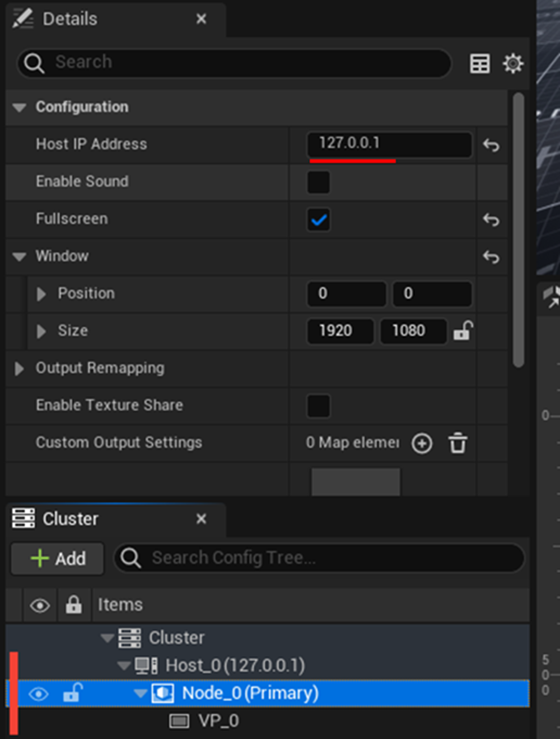This screenshot has height=739, width=560.
Task: Click the 0 Map elements text
Action: pyautogui.click(x=353, y=443)
